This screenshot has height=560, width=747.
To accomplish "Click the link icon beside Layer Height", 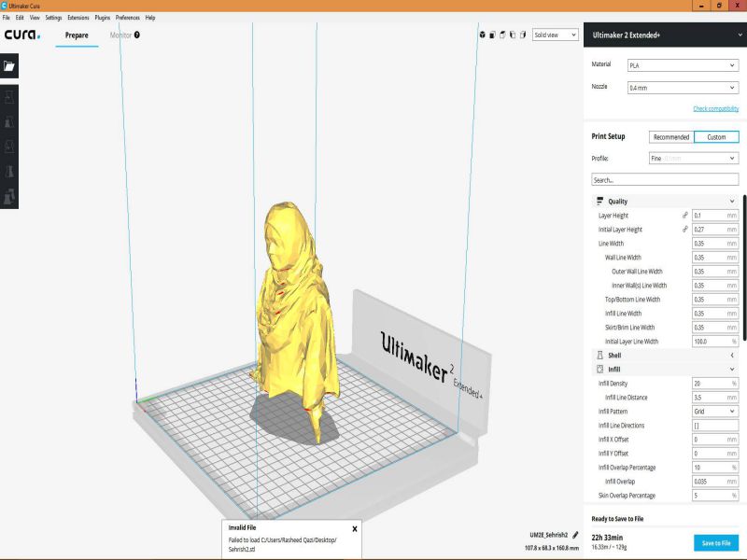I will 684,216.
